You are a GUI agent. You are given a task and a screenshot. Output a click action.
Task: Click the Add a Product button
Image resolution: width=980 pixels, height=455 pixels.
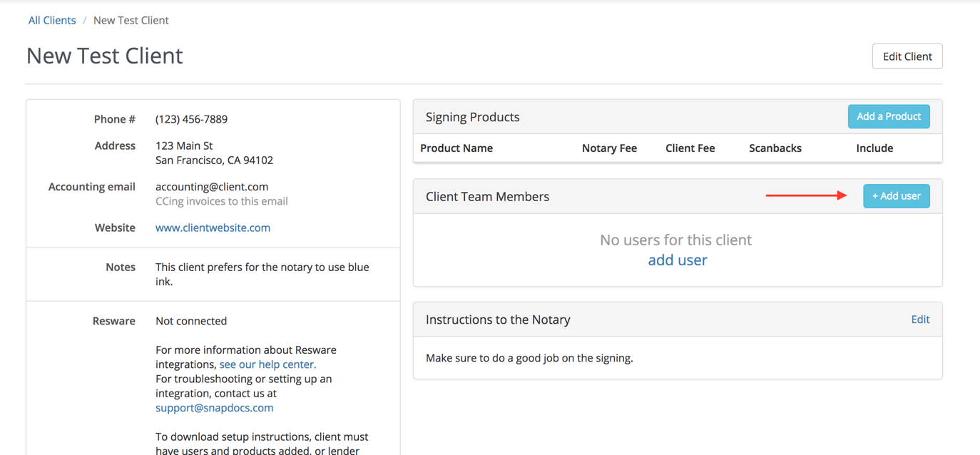coord(889,116)
